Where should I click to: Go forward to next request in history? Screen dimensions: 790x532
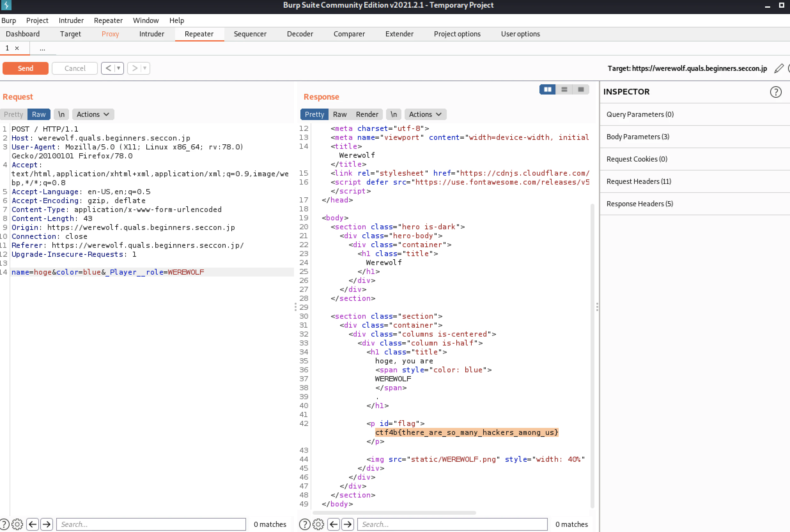(135, 68)
